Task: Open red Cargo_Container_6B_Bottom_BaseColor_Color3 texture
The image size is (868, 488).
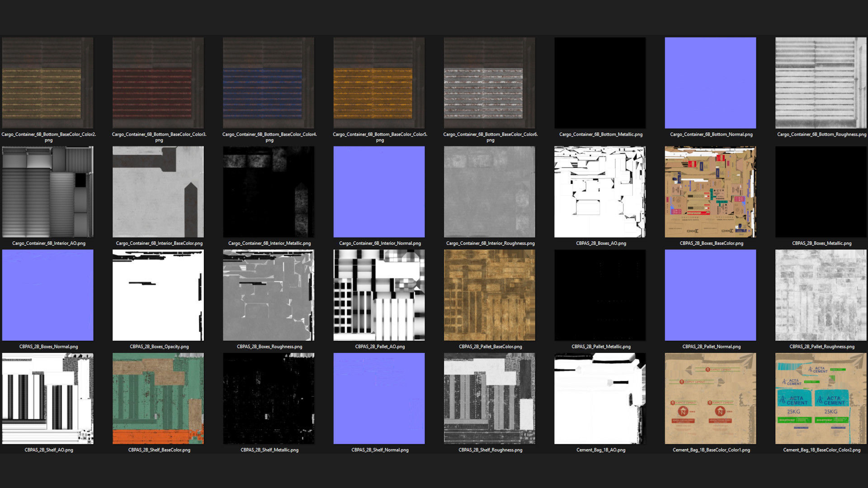Action: tap(158, 83)
